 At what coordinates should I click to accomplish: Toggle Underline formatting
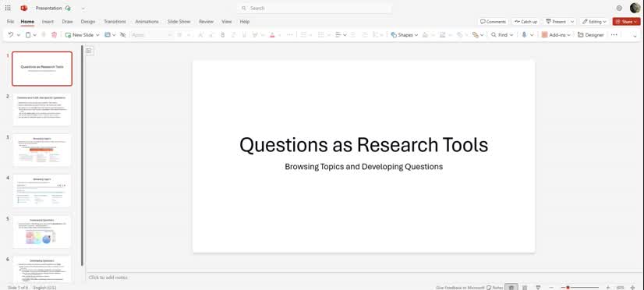(x=244, y=35)
